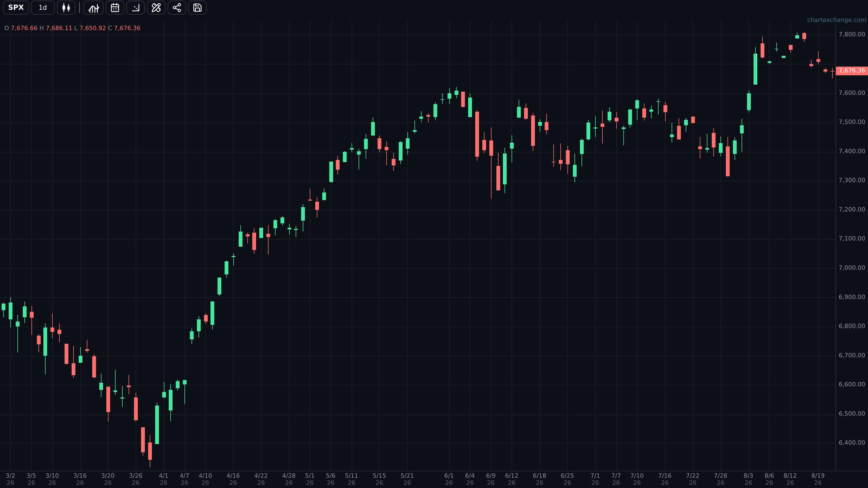Click the high value 7,686.11
Viewport: 868px width, 488px height.
point(59,28)
